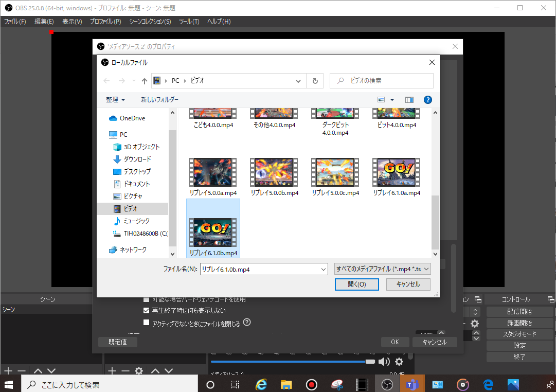Open the file name combo box dropdown

324,269
